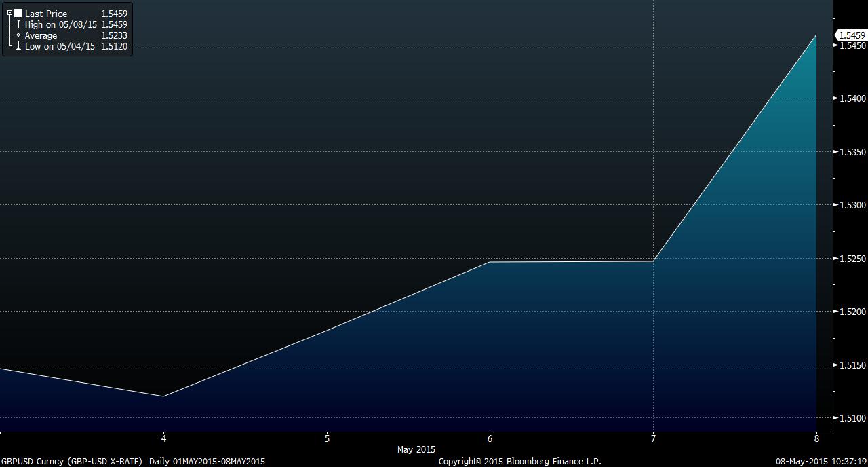Click the date label 7 on x-axis
Screen dimensions: 868x467
[x=653, y=438]
